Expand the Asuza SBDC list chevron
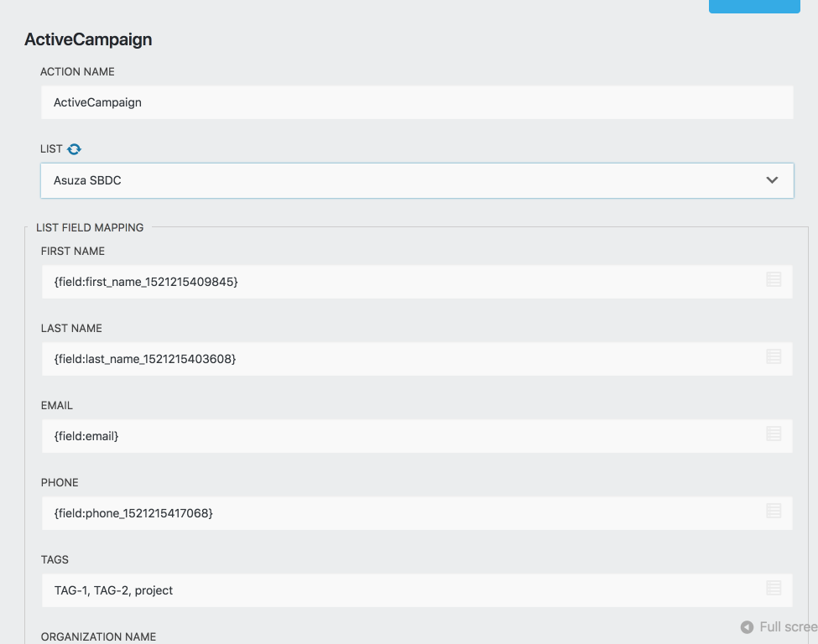Viewport: 818px width, 644px height. (772, 180)
